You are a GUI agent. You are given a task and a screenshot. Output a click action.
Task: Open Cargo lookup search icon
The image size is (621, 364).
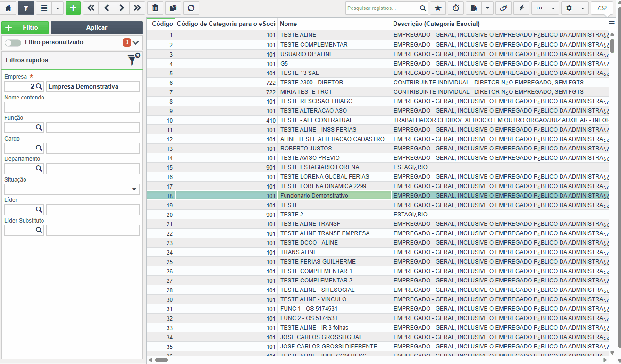coord(39,148)
